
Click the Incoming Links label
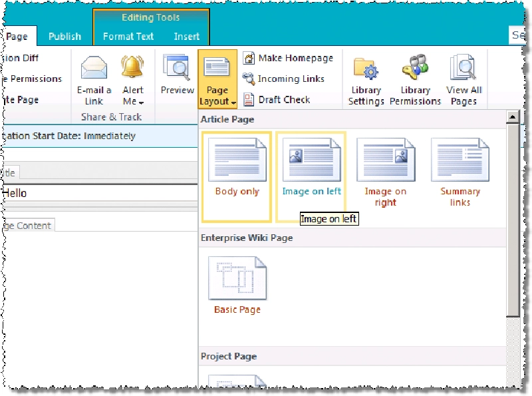point(291,79)
